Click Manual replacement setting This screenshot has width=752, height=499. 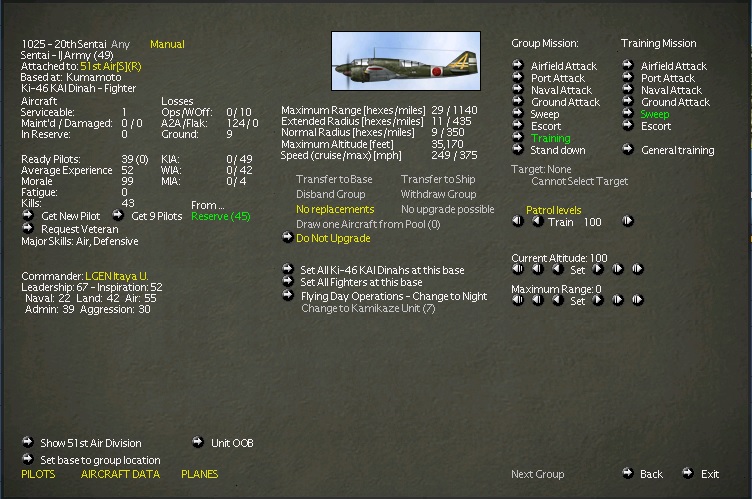pos(167,44)
